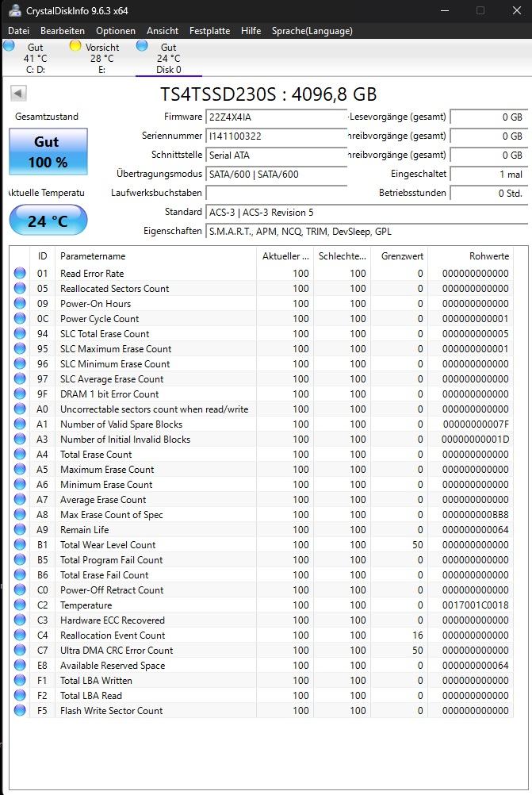Click status orb of SLC Total Erase Count row
The image size is (532, 795).
coord(20,333)
